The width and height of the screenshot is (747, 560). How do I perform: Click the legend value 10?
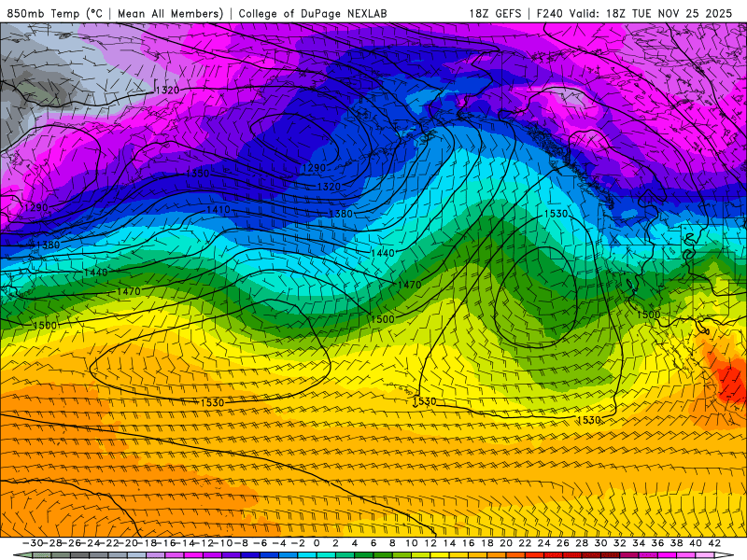[412, 543]
